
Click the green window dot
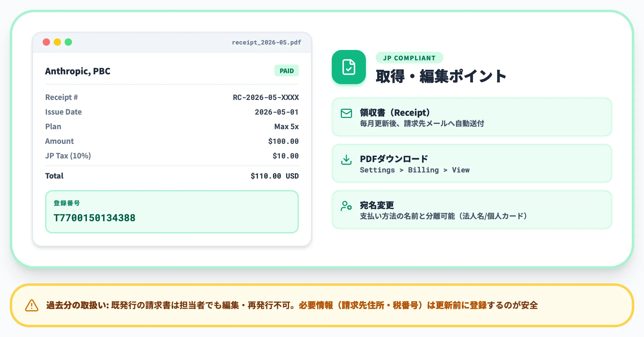(x=68, y=42)
